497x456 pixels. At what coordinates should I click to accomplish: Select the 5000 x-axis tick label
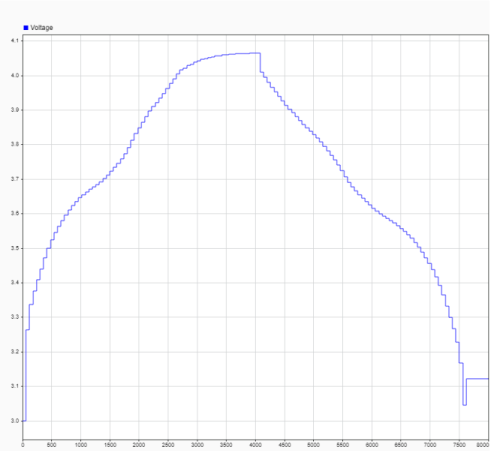[313, 445]
